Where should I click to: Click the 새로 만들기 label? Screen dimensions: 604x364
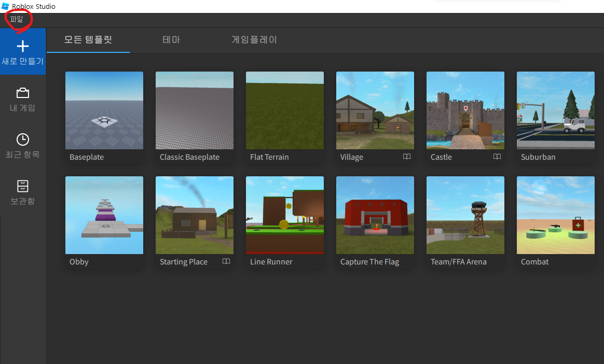pyautogui.click(x=23, y=62)
